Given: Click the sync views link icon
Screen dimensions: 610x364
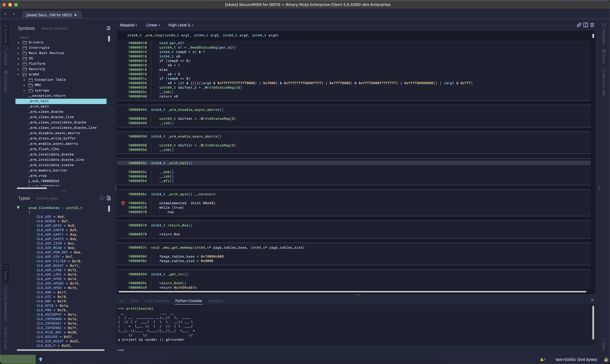Looking at the screenshot, I should click(x=579, y=25).
